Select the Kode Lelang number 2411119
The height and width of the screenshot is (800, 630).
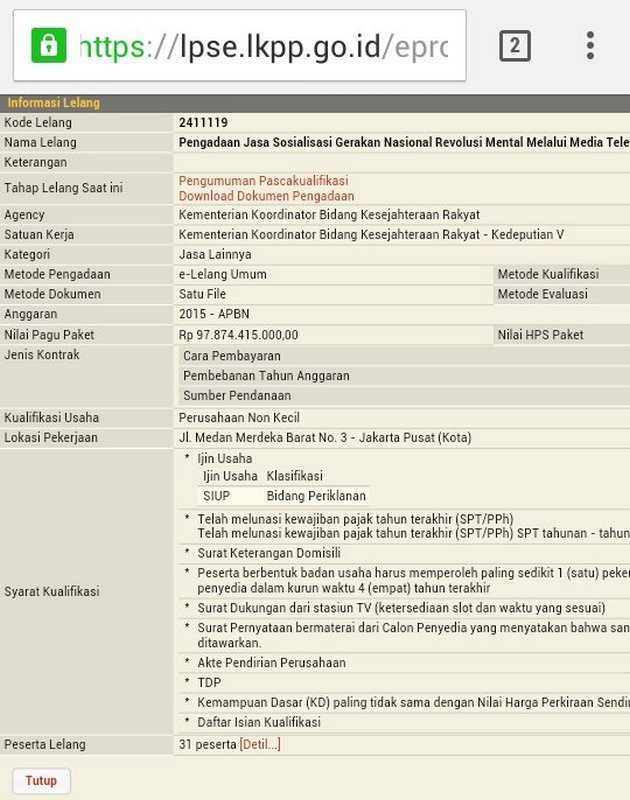[x=203, y=122]
